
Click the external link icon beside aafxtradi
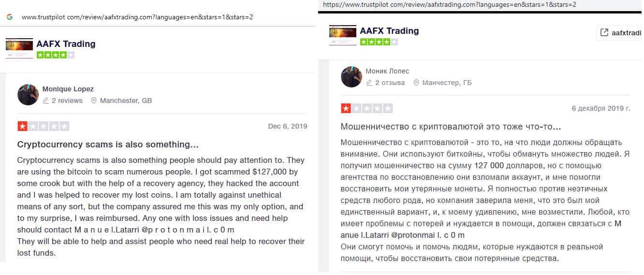click(604, 32)
